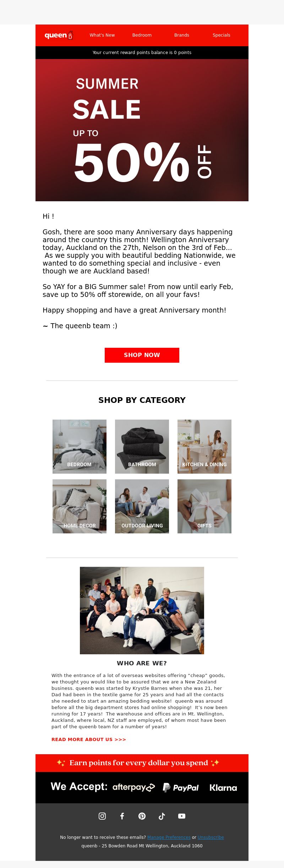
Task: Click the red SHOP NOW button
Action: 142,355
